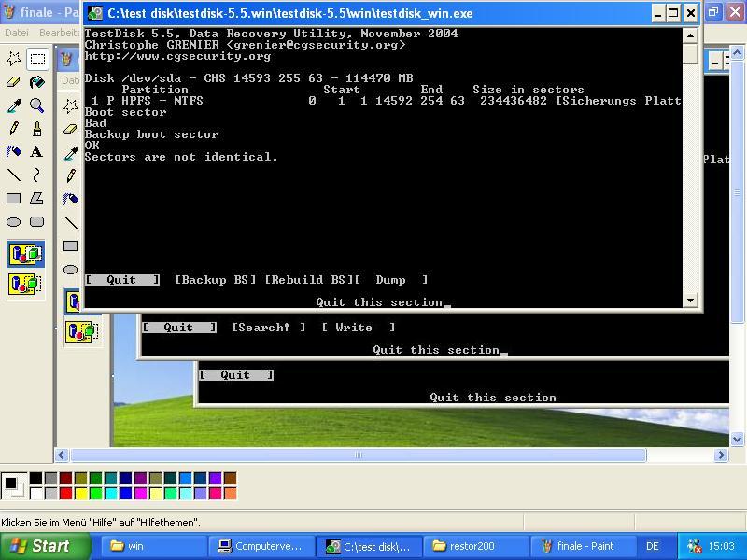Pick the white color swatch
747x560 pixels.
point(36,494)
